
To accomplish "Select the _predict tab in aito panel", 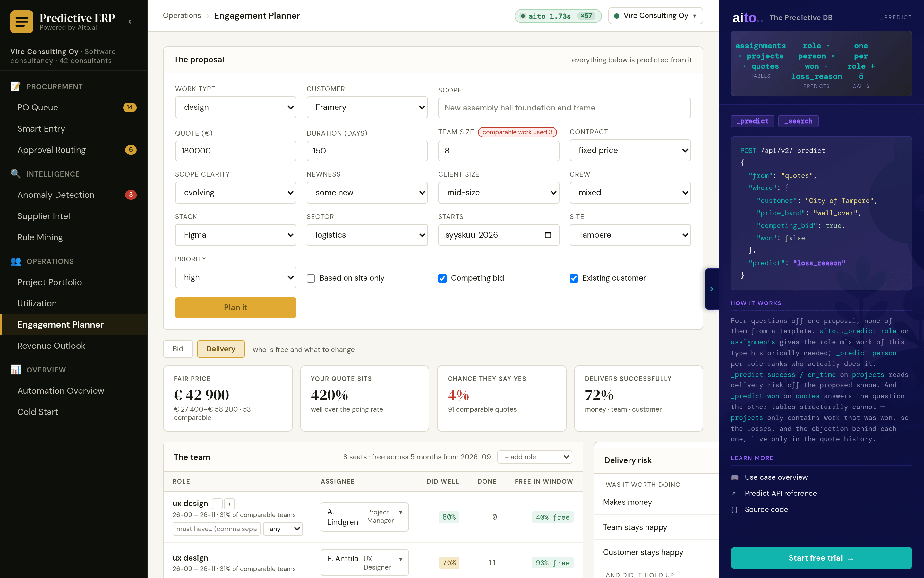I will 753,121.
